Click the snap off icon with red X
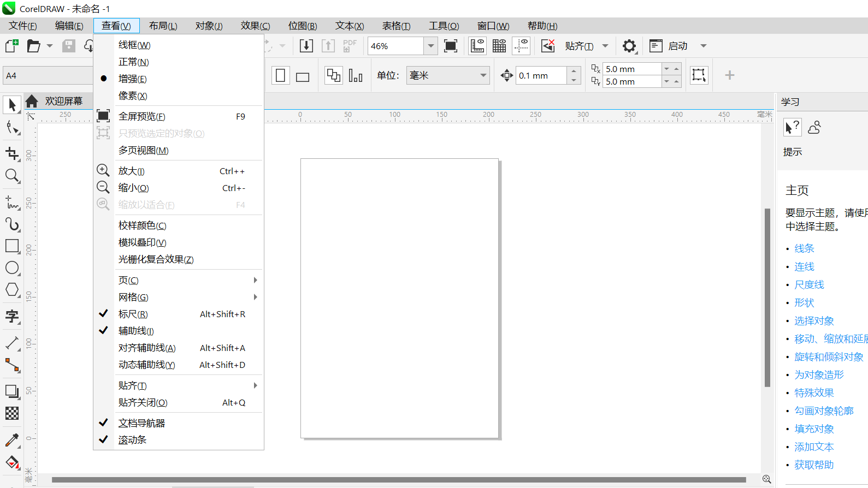The height and width of the screenshot is (488, 868). pyautogui.click(x=548, y=46)
